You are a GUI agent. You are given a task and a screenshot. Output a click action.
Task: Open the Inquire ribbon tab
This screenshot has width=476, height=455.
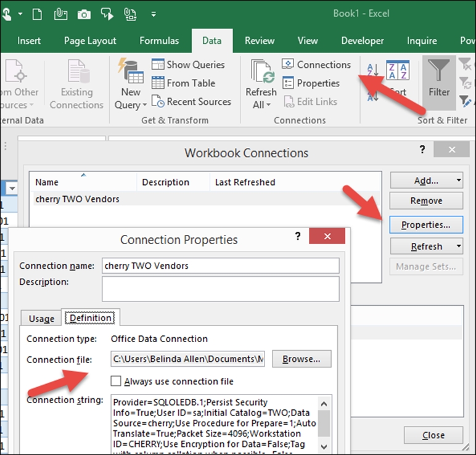422,41
